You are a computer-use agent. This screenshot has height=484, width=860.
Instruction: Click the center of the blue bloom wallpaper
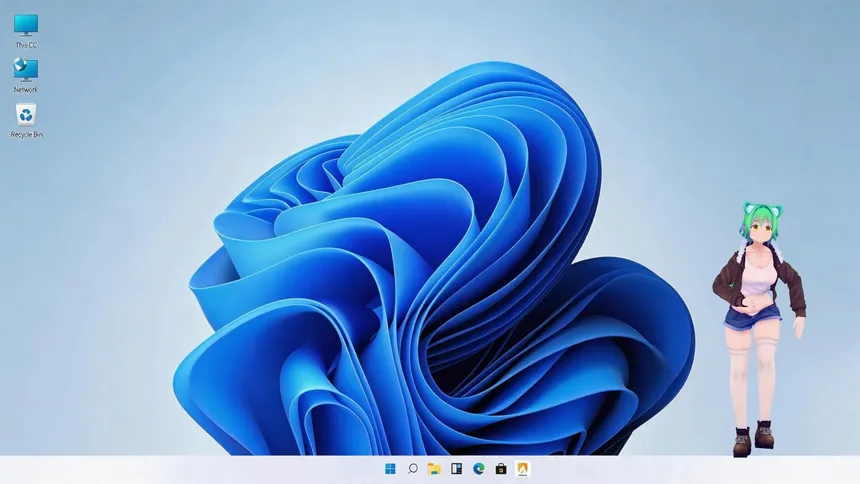[x=440, y=270]
